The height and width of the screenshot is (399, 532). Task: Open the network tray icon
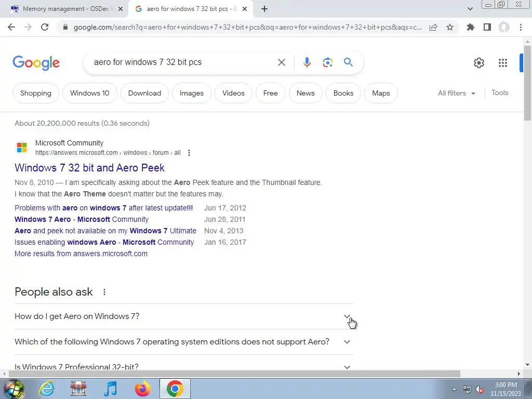click(467, 390)
